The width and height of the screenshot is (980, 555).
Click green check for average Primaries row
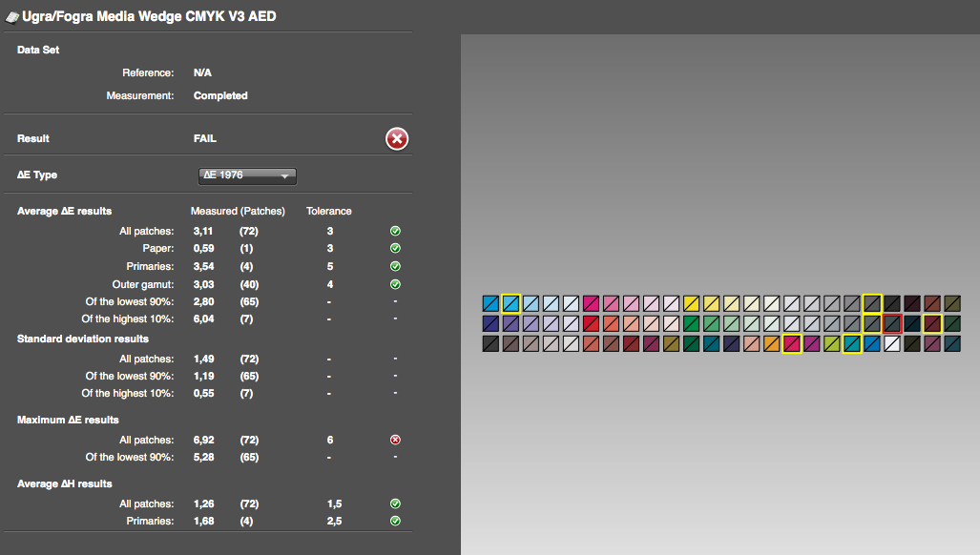tap(395, 266)
